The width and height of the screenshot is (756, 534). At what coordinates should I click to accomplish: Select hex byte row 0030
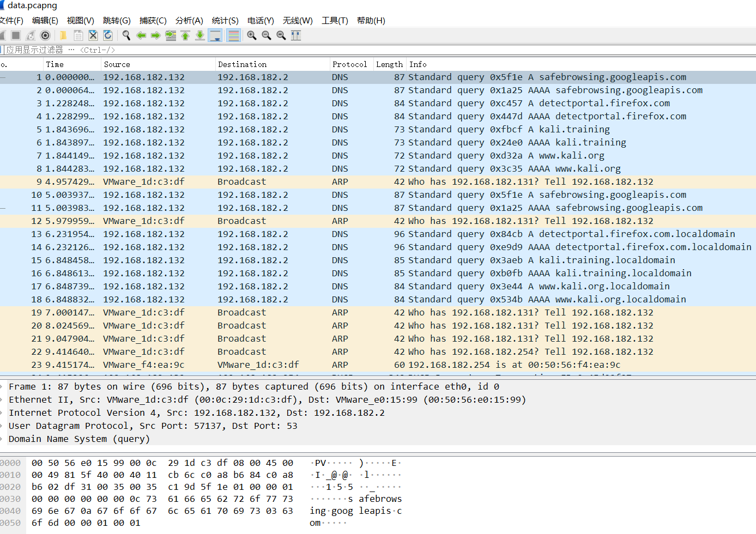point(162,499)
